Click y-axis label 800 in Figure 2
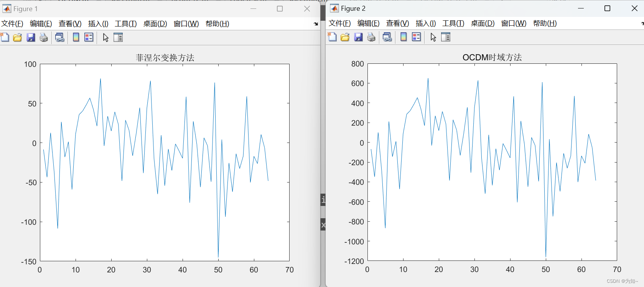The image size is (644, 287). pyautogui.click(x=357, y=64)
